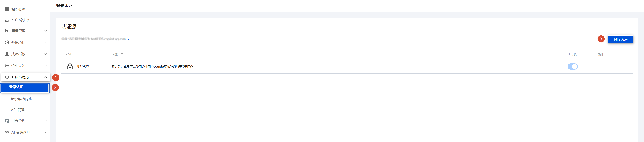Expand the 数据统计 chevron
Viewport: 644px width, 142px height.
[x=45, y=42]
